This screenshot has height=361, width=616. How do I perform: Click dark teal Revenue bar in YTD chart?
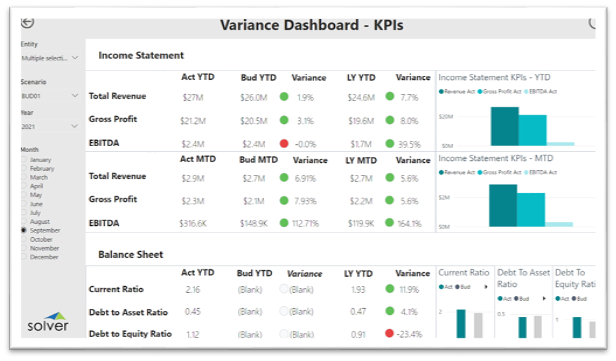[x=505, y=126]
